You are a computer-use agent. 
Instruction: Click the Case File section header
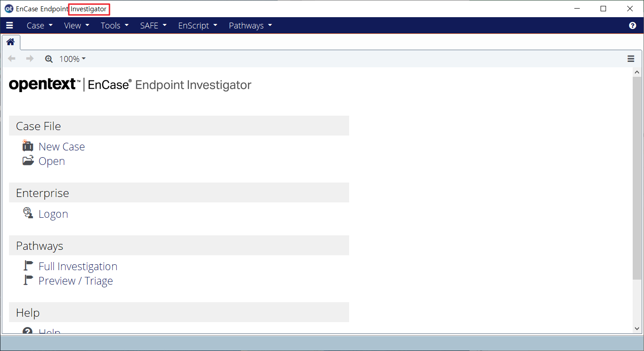click(x=179, y=126)
